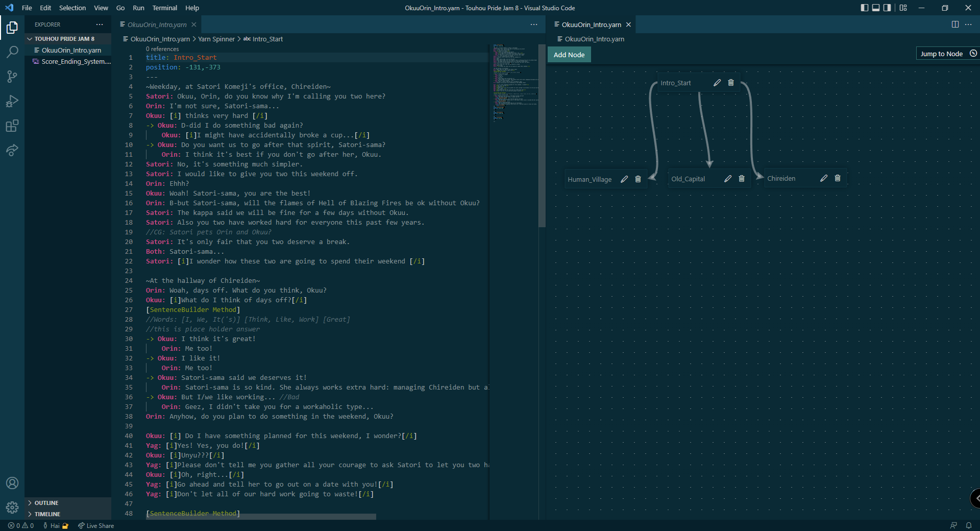Toggle the primary sidebar visibility
Viewport: 980px width, 531px height.
pyautogui.click(x=864, y=8)
